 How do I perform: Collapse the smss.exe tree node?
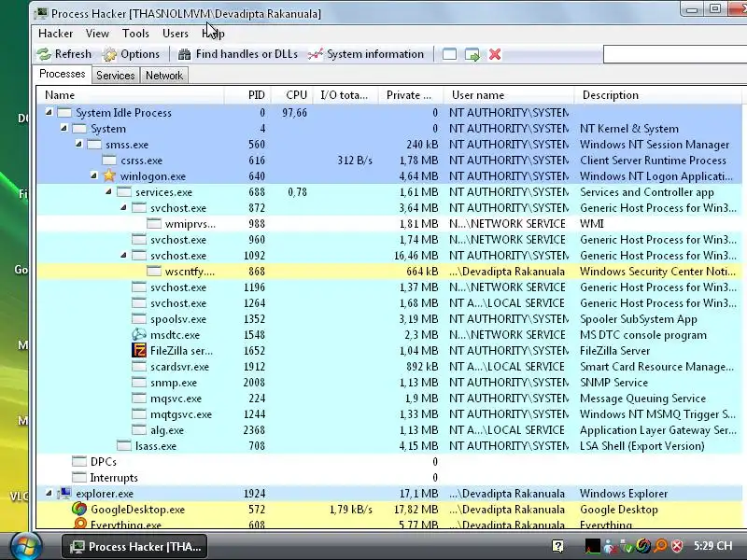[x=78, y=145]
